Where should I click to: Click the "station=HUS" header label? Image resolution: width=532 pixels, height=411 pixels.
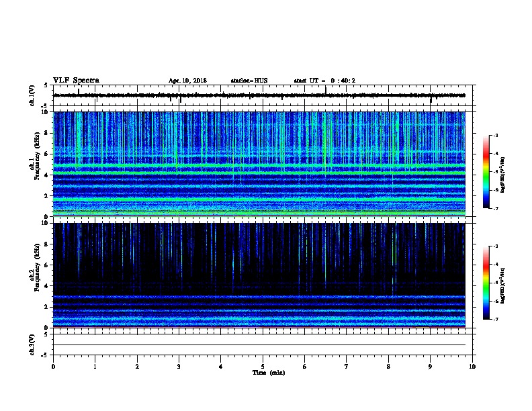click(x=249, y=81)
